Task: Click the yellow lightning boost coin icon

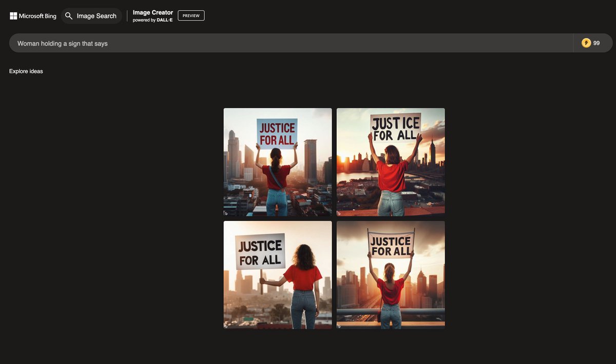Action: point(586,43)
